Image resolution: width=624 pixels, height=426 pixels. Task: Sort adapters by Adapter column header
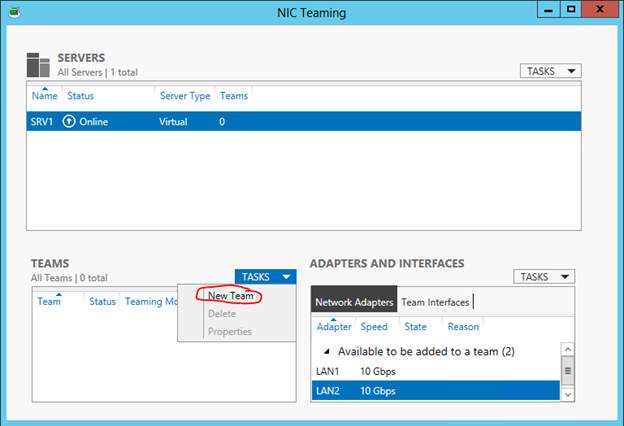[334, 326]
